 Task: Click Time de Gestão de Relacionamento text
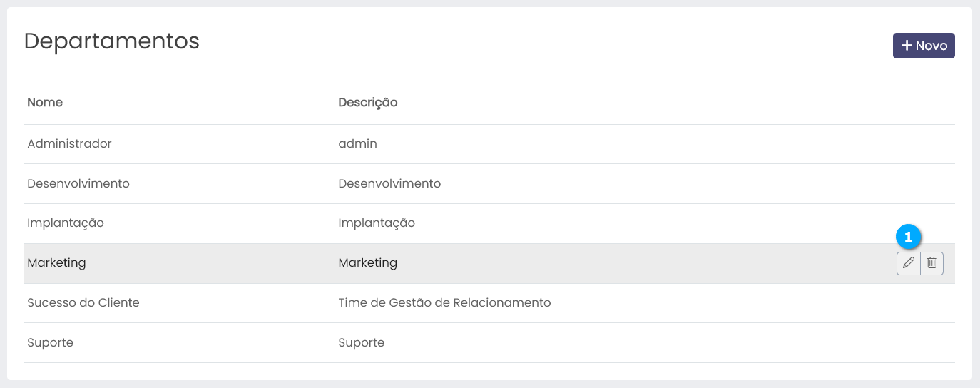[444, 302]
